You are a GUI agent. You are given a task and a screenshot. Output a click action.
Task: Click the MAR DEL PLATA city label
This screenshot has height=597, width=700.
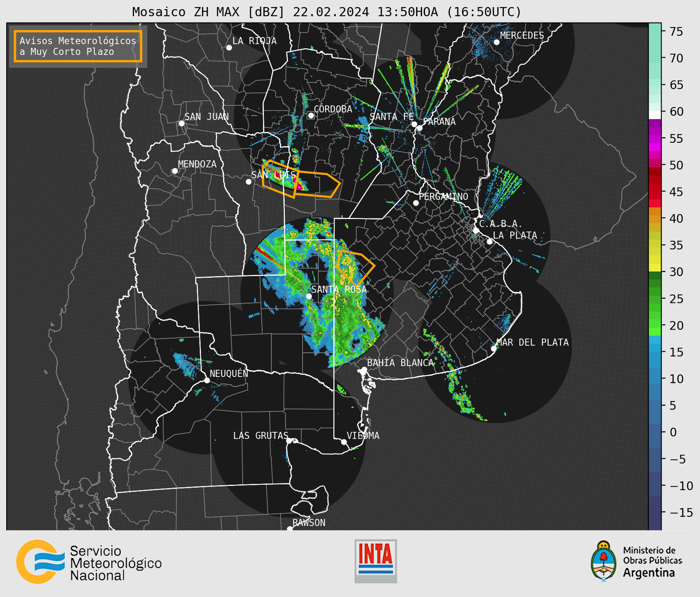pos(532,342)
